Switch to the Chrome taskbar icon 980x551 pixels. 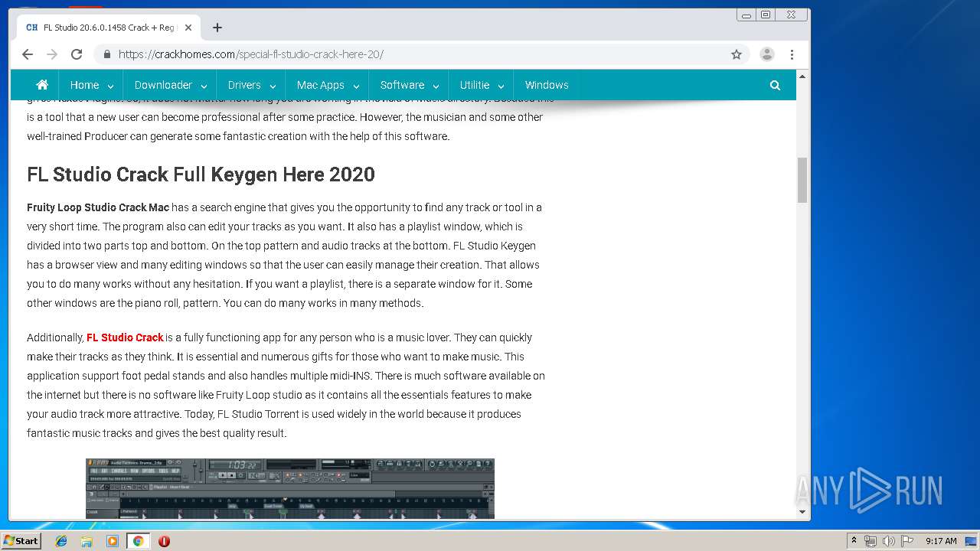click(139, 541)
